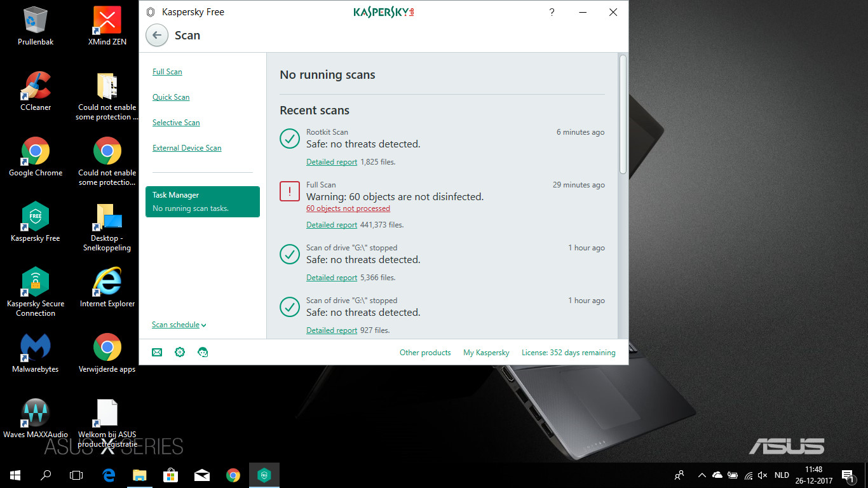This screenshot has height=488, width=868.
Task: Open the support agent icon in Kaspersky footer
Action: pos(203,352)
